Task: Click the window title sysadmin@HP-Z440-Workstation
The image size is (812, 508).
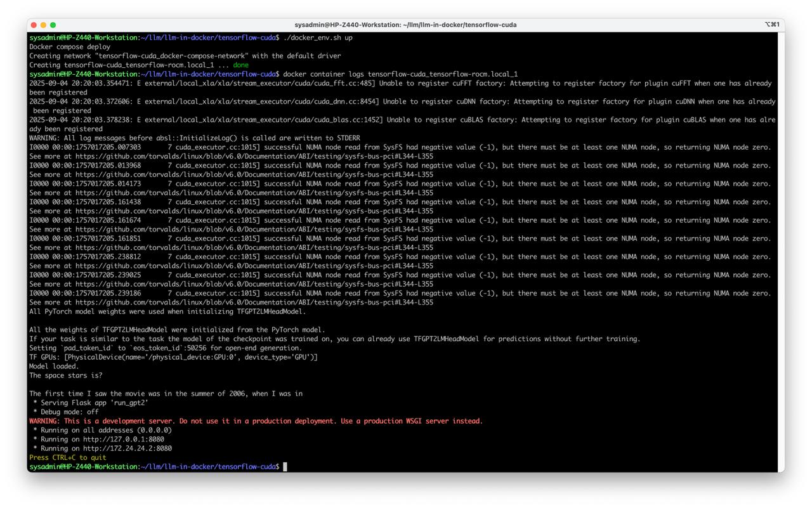Action: click(x=405, y=25)
